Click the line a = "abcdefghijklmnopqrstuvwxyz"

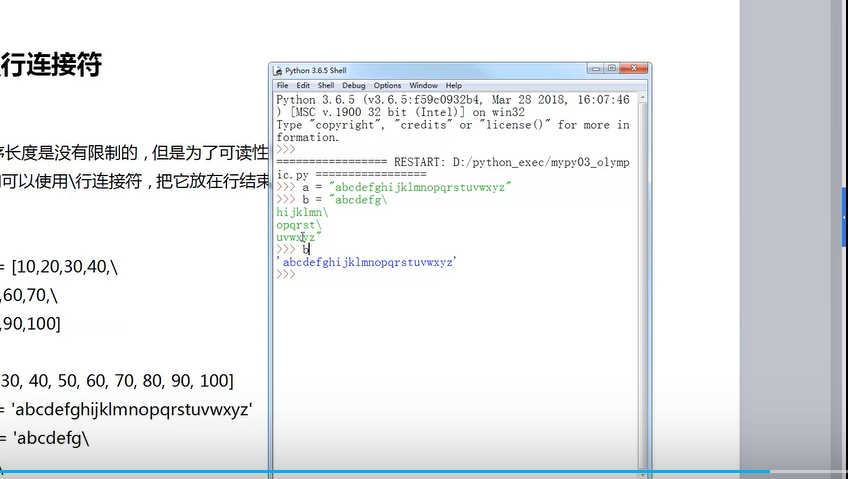click(x=394, y=187)
